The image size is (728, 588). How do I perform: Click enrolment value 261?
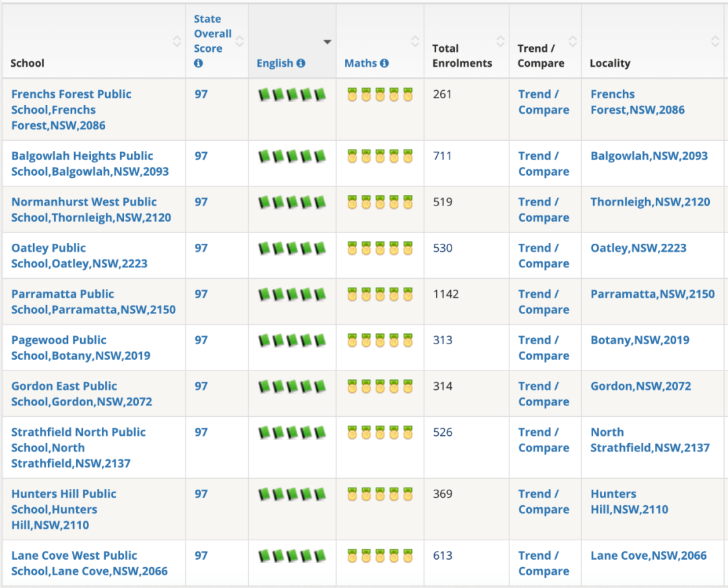442,94
